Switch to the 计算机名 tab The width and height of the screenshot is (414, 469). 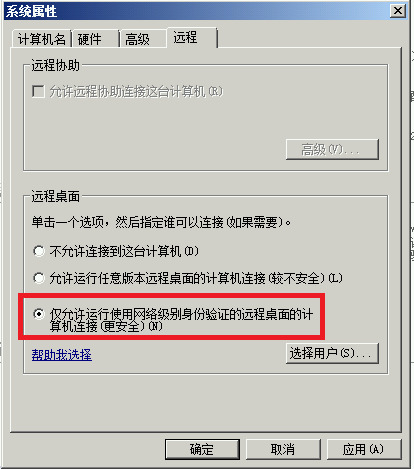(41, 39)
